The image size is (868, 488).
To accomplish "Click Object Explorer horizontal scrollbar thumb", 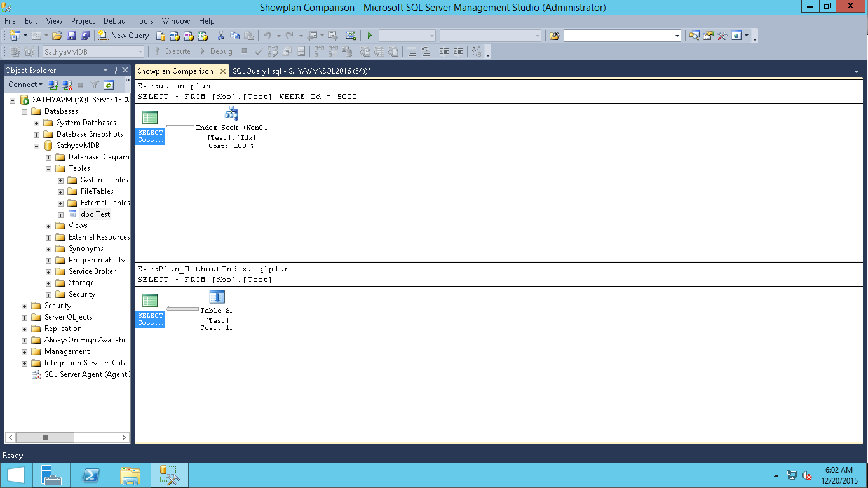I will click(44, 438).
